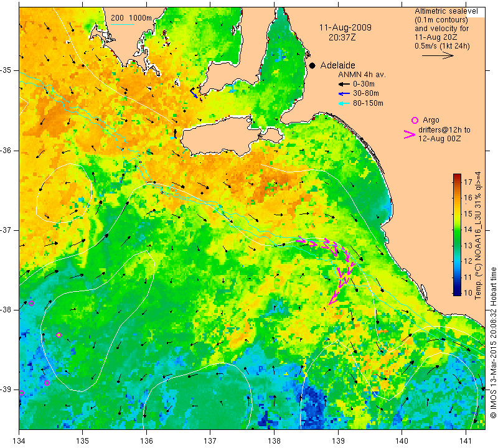The width and height of the screenshot is (498, 448).
Task: Click the longitude axis label 135
Action: (83, 441)
